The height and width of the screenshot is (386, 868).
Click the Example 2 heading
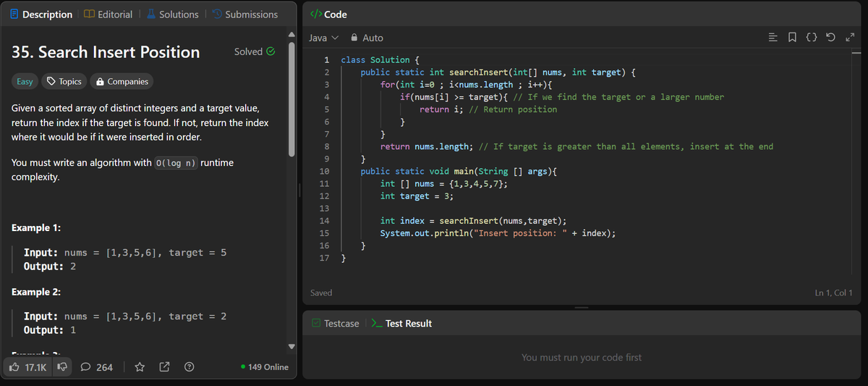pos(36,292)
